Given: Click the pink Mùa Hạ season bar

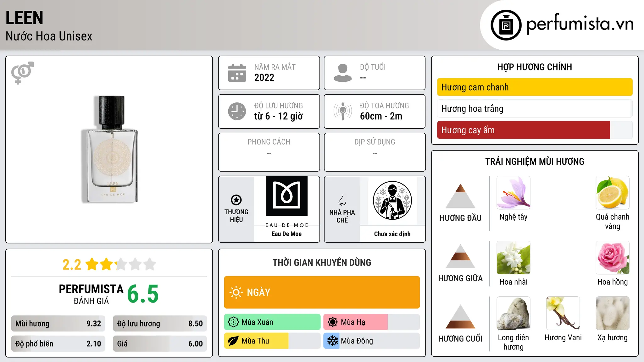Looking at the screenshot, I should click(x=355, y=322).
